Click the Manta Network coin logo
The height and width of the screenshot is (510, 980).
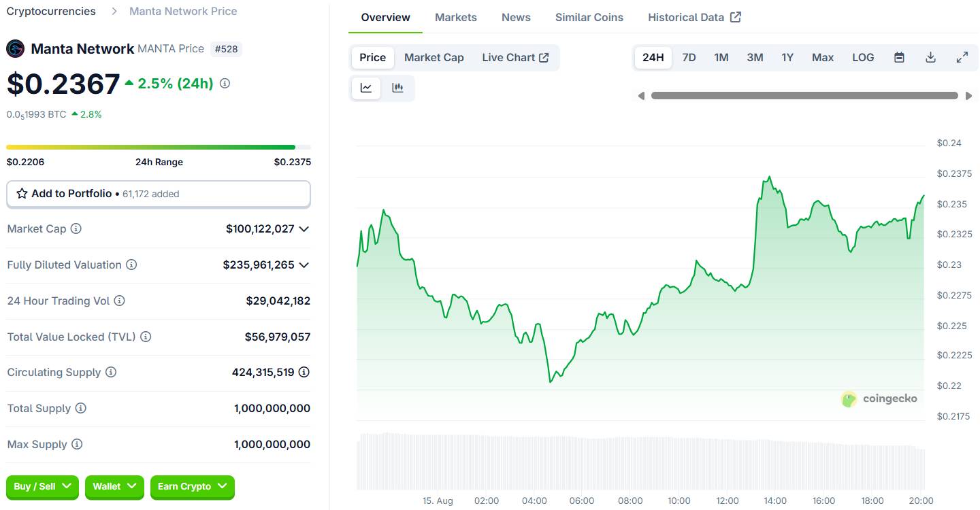pyautogui.click(x=16, y=49)
